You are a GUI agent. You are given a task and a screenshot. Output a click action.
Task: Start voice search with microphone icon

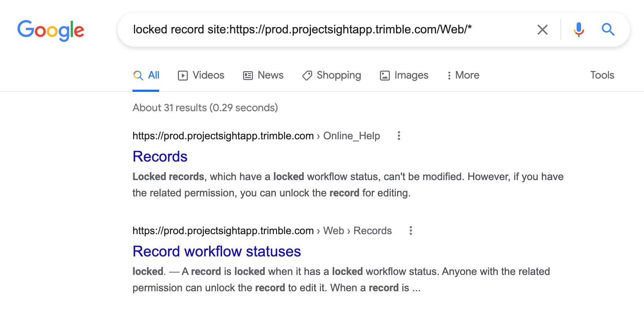point(579,30)
